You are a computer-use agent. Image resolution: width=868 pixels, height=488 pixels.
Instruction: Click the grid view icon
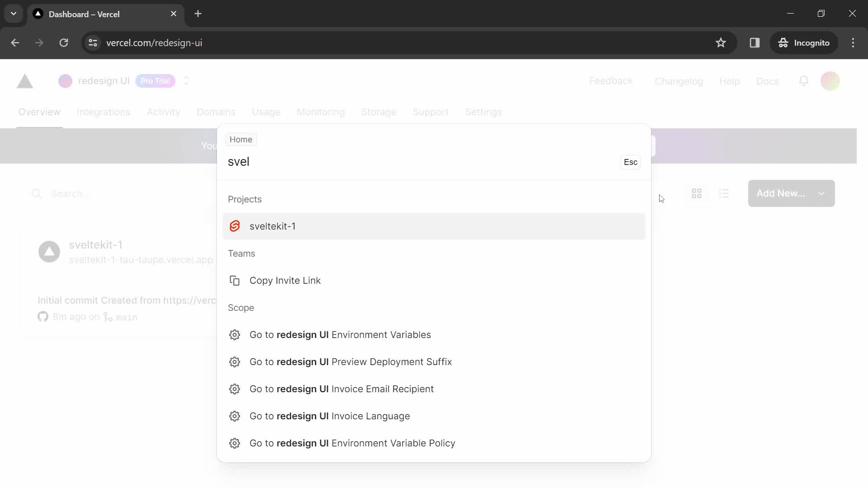[x=696, y=193]
